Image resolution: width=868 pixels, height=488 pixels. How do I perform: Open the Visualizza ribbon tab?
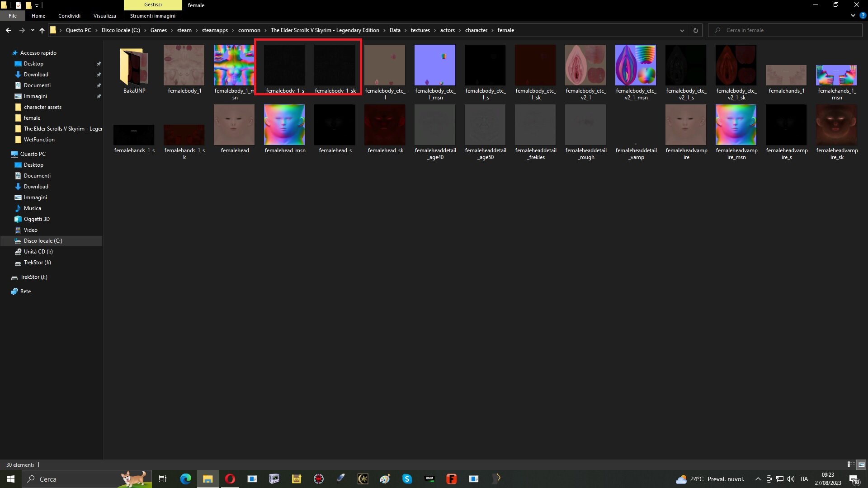(x=104, y=16)
